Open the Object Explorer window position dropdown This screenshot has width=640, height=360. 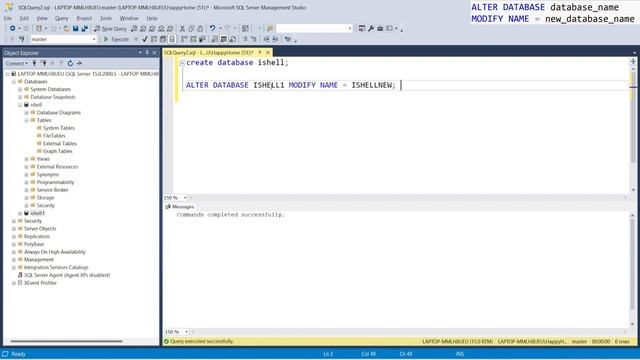[140, 53]
